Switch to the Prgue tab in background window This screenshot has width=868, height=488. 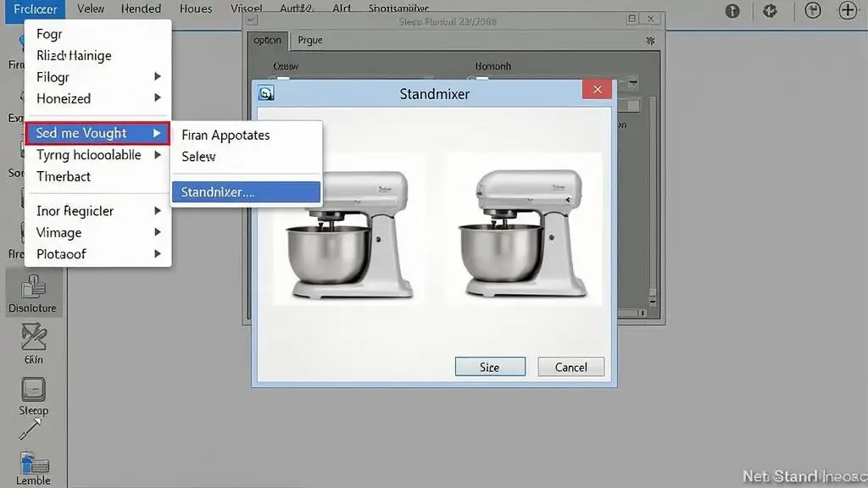[310, 41]
